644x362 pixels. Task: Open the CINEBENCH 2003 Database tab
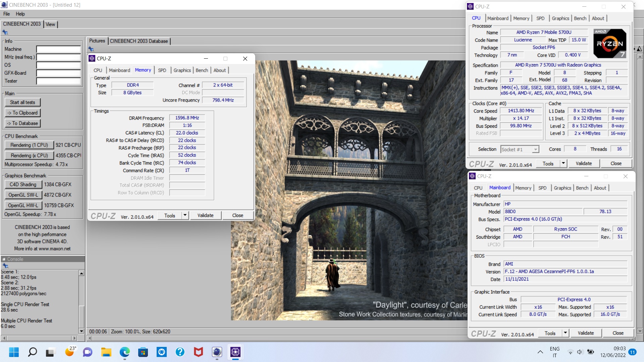tap(139, 41)
